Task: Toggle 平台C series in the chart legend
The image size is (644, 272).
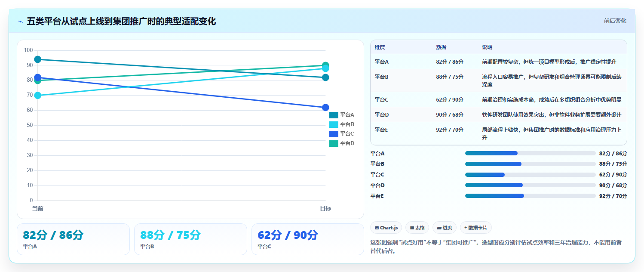Action: click(342, 134)
